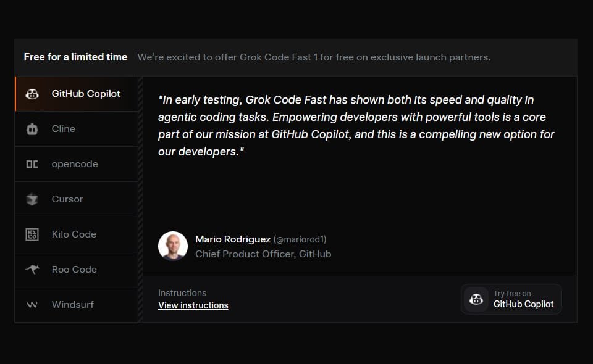Open the opencode tab

click(x=77, y=164)
